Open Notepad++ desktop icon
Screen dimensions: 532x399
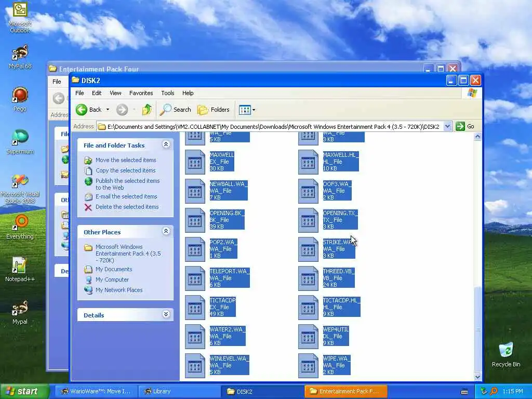[20, 270]
